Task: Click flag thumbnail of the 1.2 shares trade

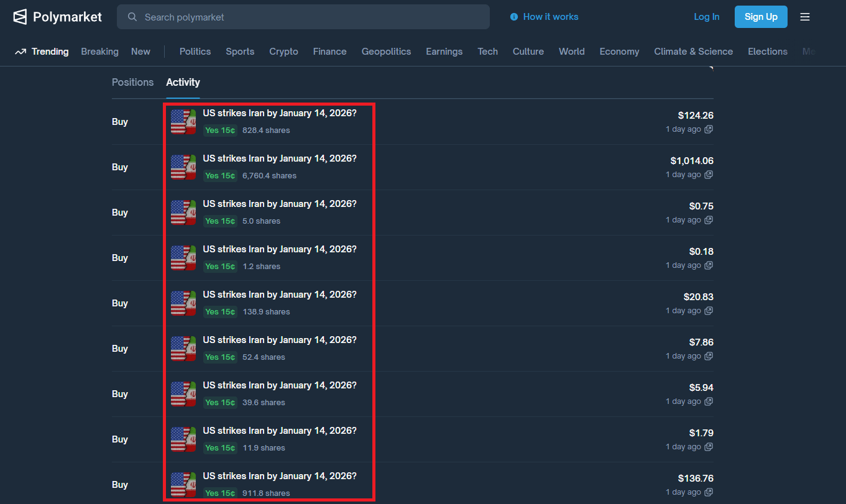Action: click(183, 258)
